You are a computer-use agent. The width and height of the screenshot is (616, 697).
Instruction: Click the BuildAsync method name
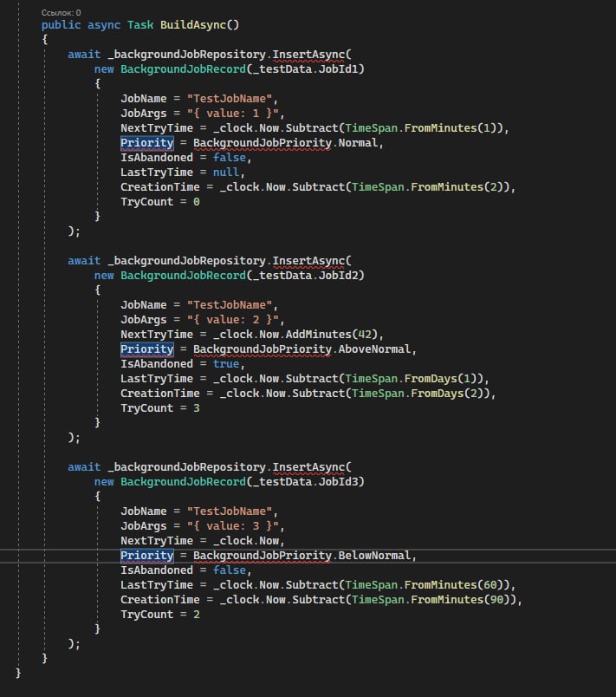coord(193,25)
